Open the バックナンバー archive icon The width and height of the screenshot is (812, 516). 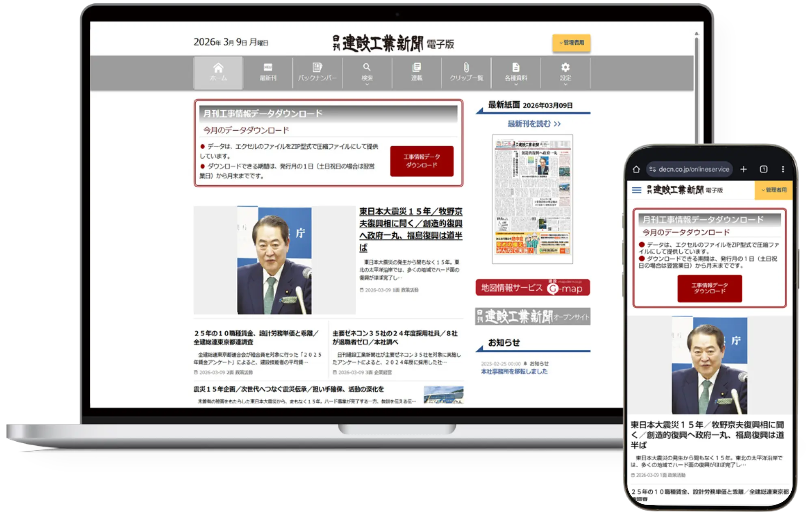(x=317, y=68)
